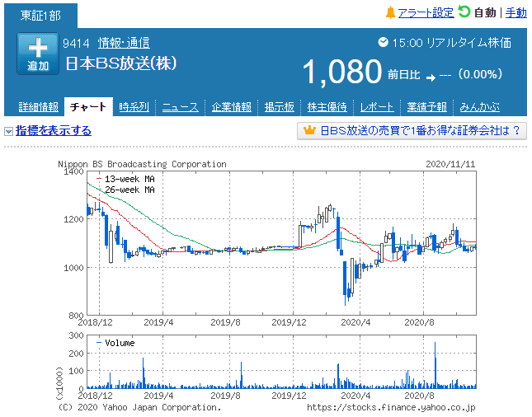Click stock code 9414

[76, 44]
